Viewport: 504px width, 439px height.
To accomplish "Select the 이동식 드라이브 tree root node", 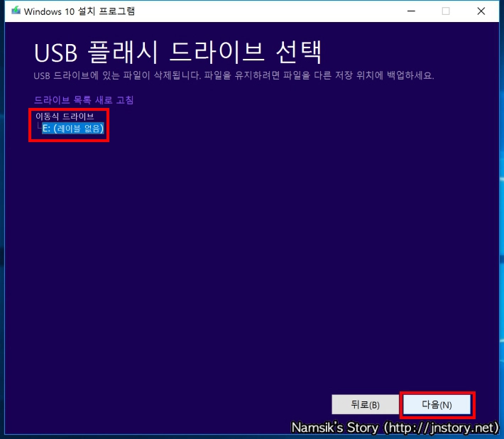I will [65, 116].
